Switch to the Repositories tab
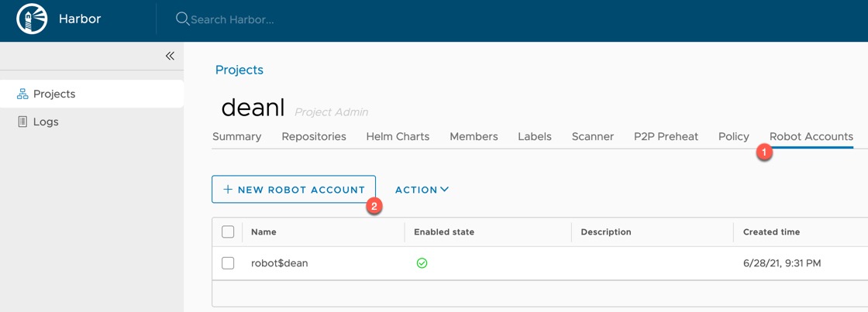Screen dimensions: 868x312 (x=314, y=136)
